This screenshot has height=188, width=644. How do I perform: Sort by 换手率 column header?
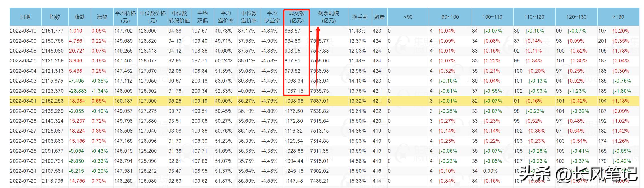click(360, 17)
